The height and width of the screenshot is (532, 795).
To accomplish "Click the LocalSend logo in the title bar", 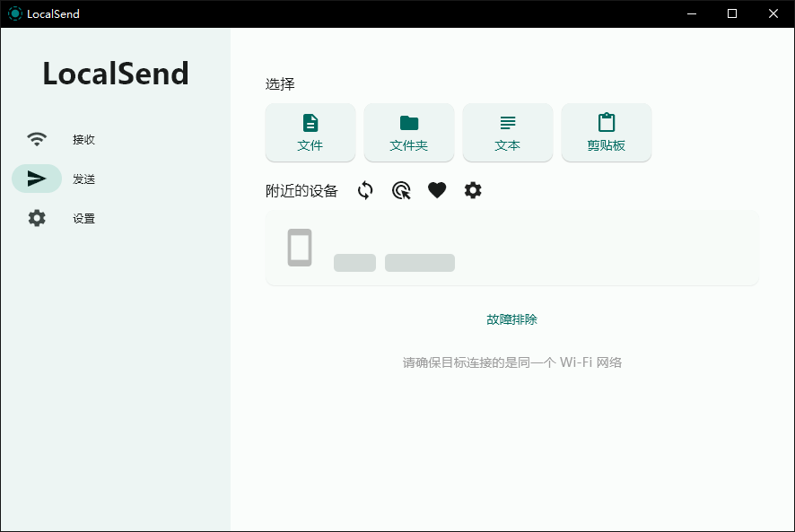I will (x=14, y=13).
